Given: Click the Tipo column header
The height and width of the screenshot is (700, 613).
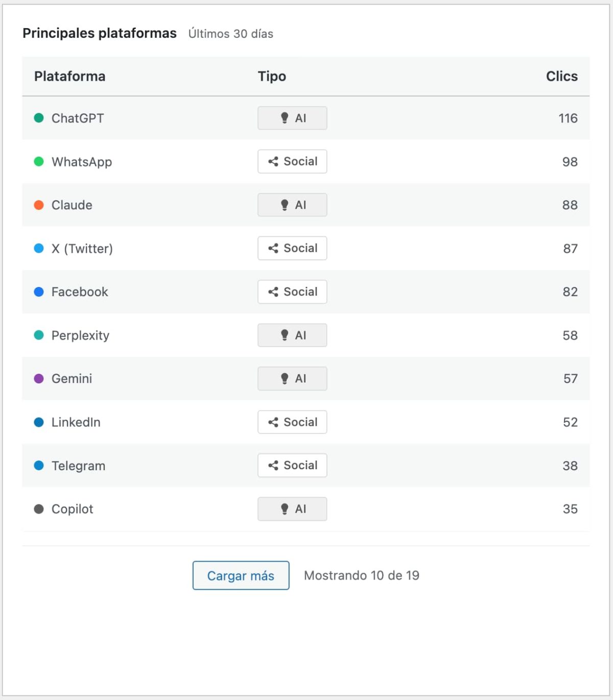Looking at the screenshot, I should point(272,77).
